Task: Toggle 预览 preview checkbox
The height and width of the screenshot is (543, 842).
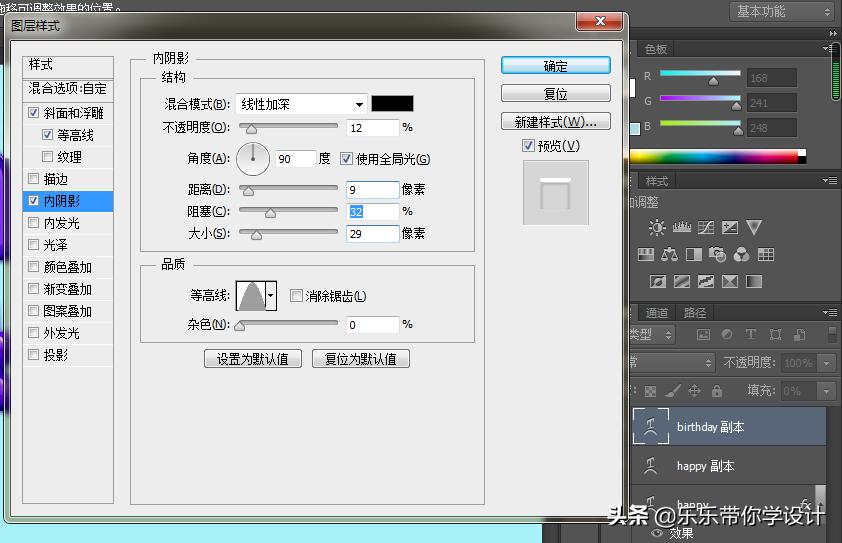Action: (528, 146)
